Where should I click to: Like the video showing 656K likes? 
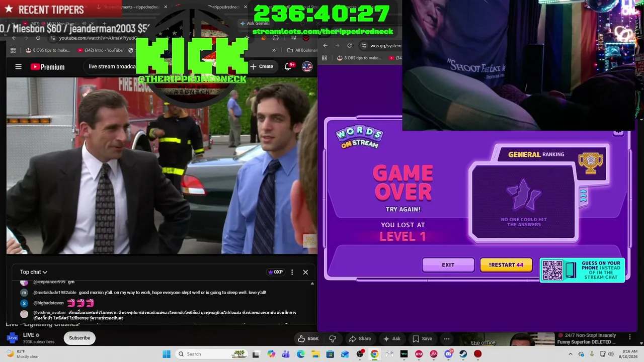click(308, 338)
